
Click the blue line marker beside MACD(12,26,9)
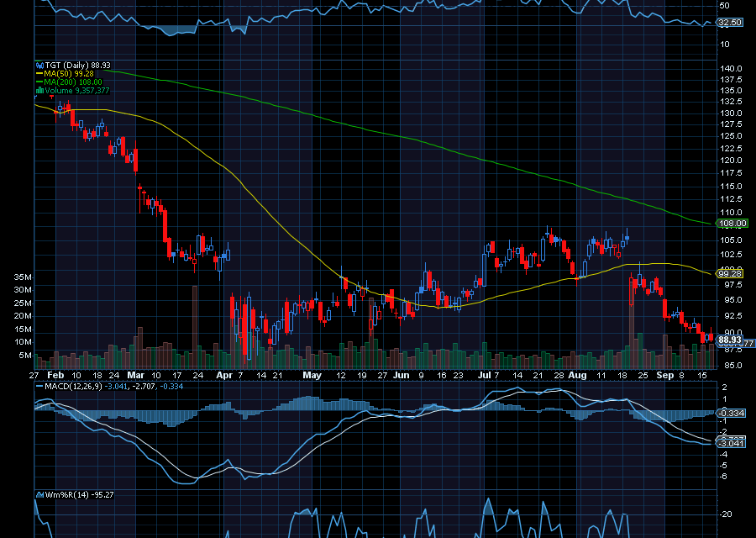39,387
